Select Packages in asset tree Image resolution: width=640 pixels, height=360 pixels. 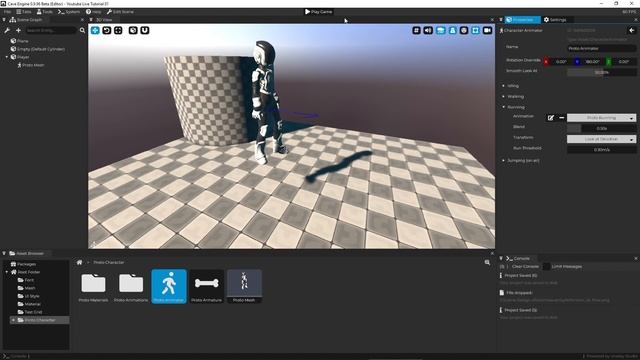23,264
